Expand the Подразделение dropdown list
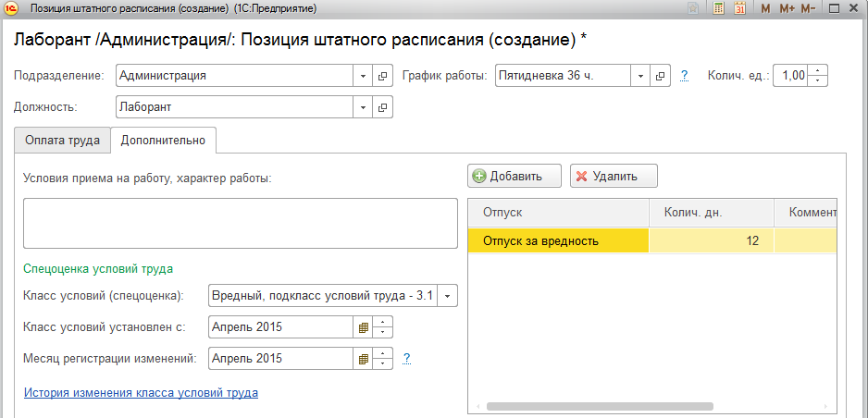868x418 pixels. [363, 76]
